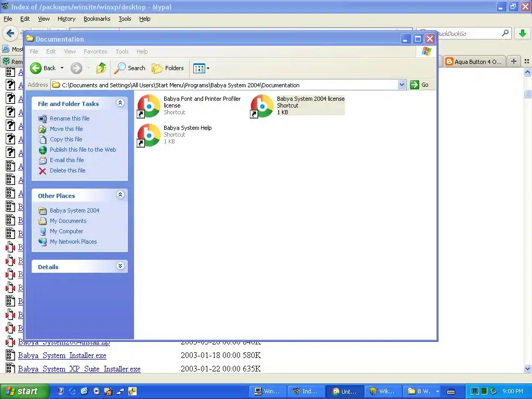This screenshot has width=532, height=399.
Task: Click the Back button in Documentation window
Action: 43,68
